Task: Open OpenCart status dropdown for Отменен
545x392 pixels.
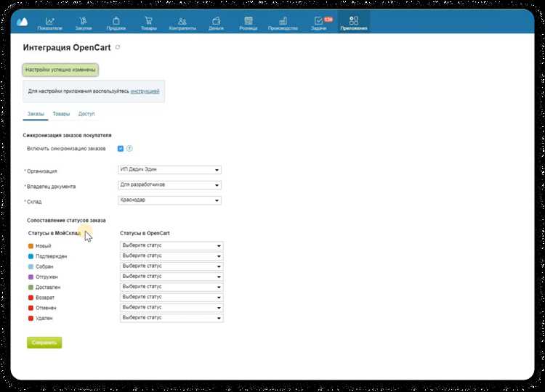Action: (x=171, y=308)
